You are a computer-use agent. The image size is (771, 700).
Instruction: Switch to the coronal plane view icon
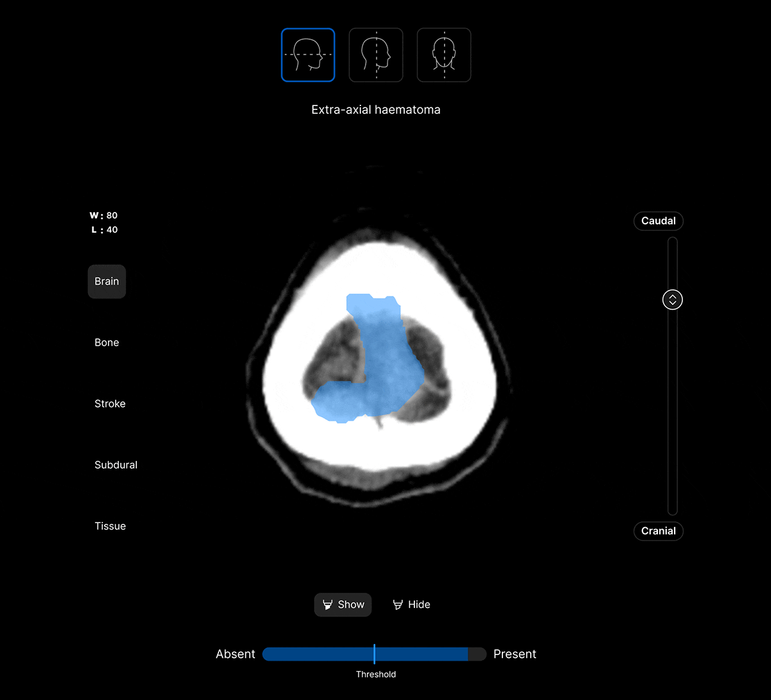coord(444,55)
